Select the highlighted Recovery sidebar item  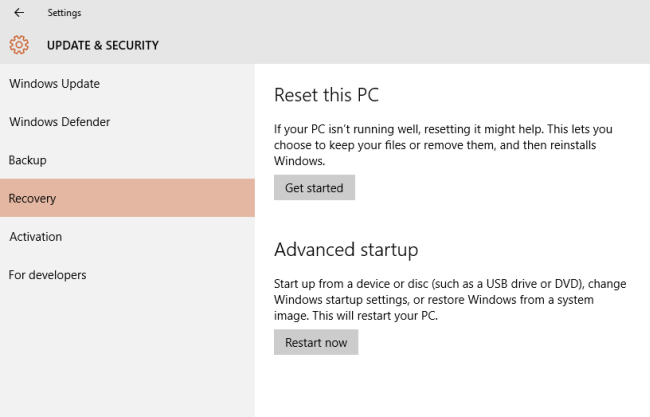127,198
